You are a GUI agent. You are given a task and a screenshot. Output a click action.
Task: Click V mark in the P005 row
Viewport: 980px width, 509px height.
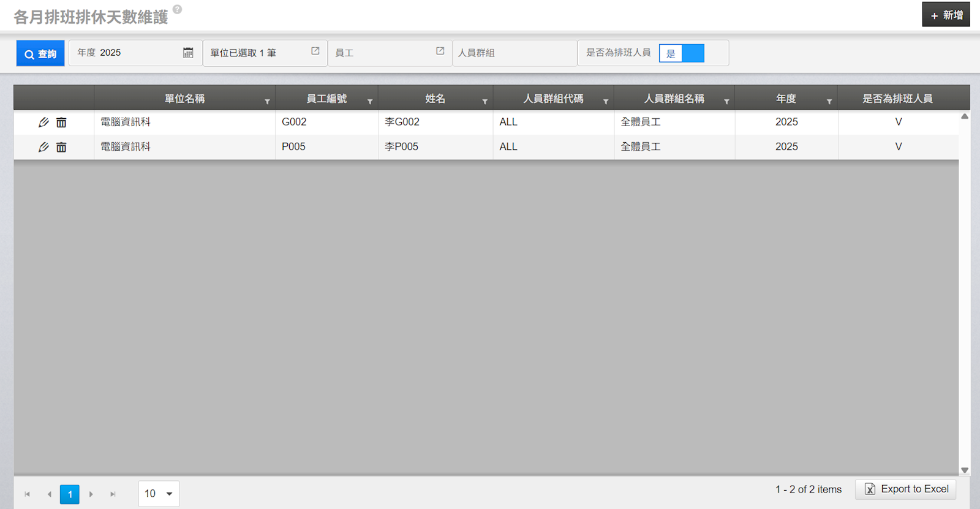click(x=899, y=147)
